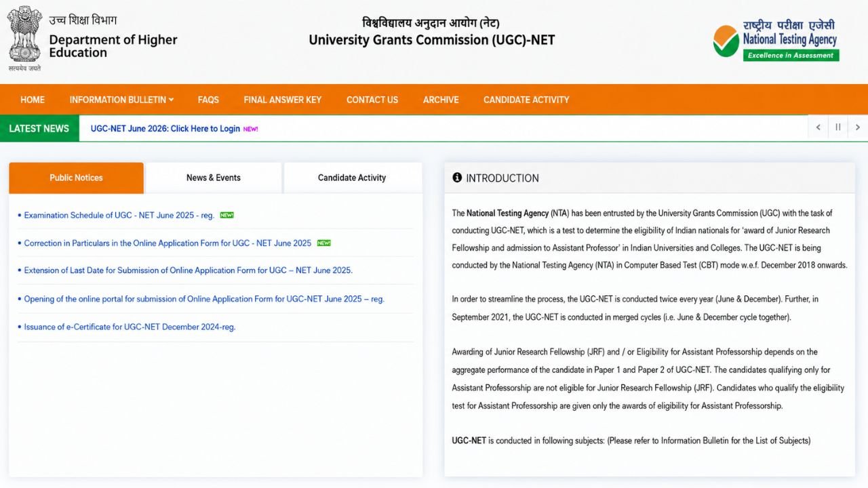
Task: Pause the latest news ticker
Action: click(838, 127)
